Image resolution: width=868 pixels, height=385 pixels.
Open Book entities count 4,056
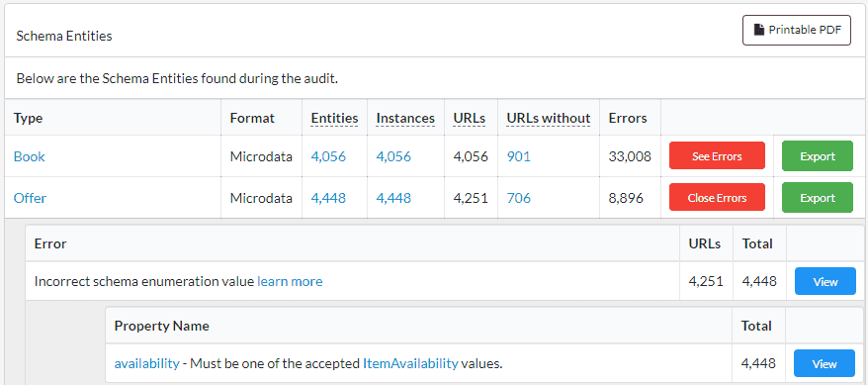[328, 156]
